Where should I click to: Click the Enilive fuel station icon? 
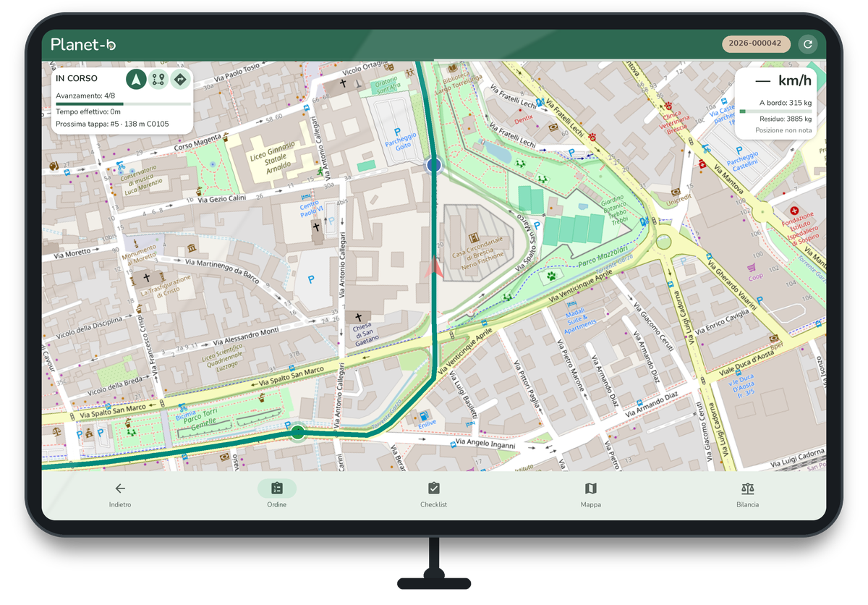tap(423, 417)
